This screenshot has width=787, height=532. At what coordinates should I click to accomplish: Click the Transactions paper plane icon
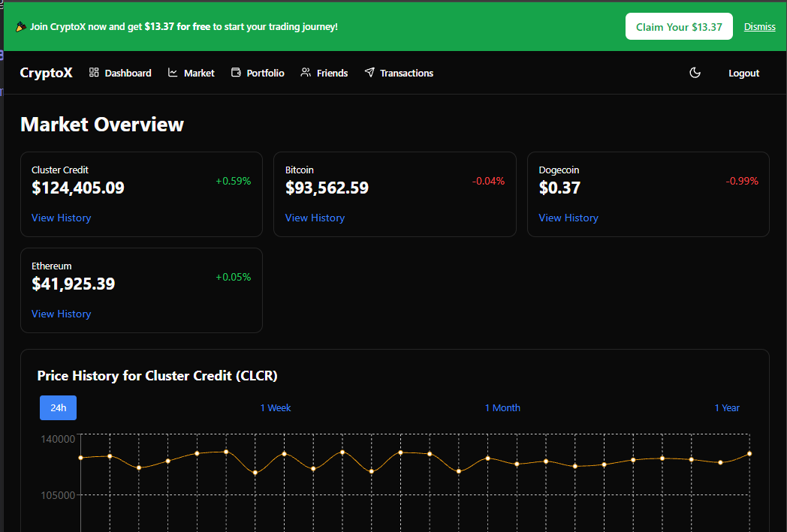point(369,73)
